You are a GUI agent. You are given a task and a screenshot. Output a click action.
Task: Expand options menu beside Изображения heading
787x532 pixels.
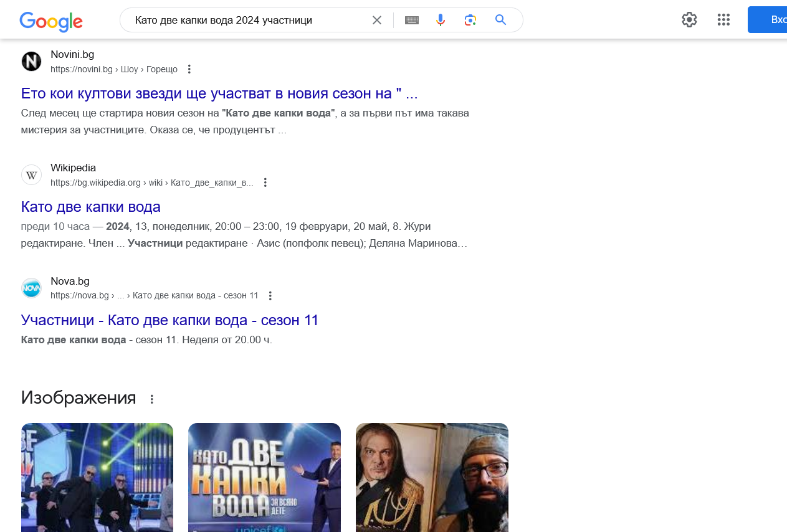[152, 399]
